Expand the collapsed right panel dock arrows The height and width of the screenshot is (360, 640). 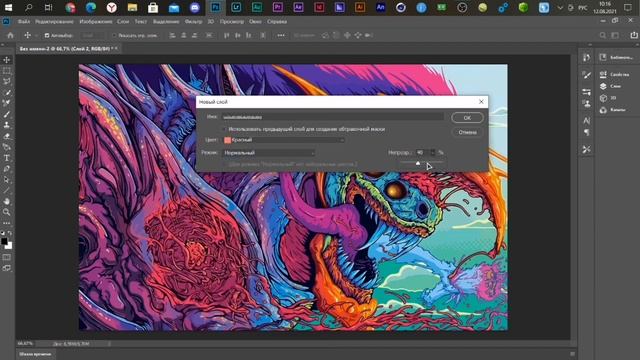[x=590, y=44]
